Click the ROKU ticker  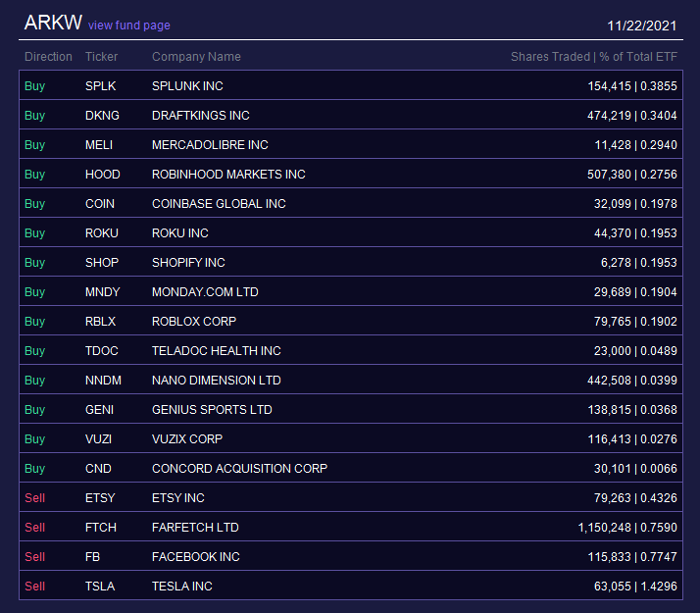[x=102, y=233]
